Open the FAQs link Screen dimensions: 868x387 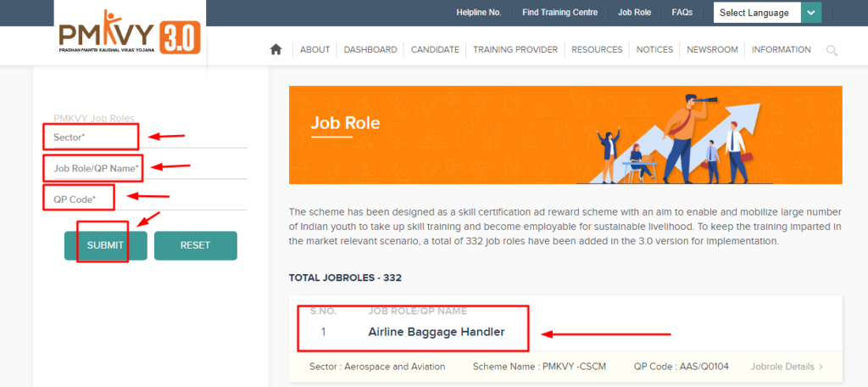682,12
